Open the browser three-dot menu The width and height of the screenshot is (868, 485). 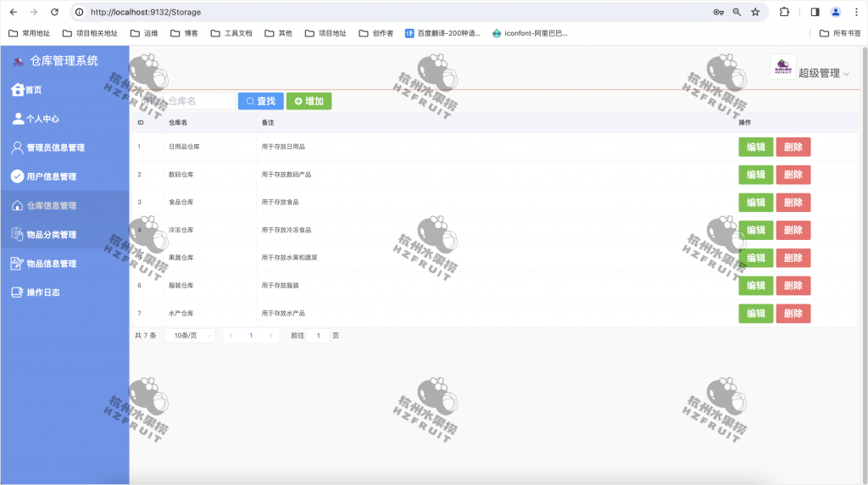[856, 12]
